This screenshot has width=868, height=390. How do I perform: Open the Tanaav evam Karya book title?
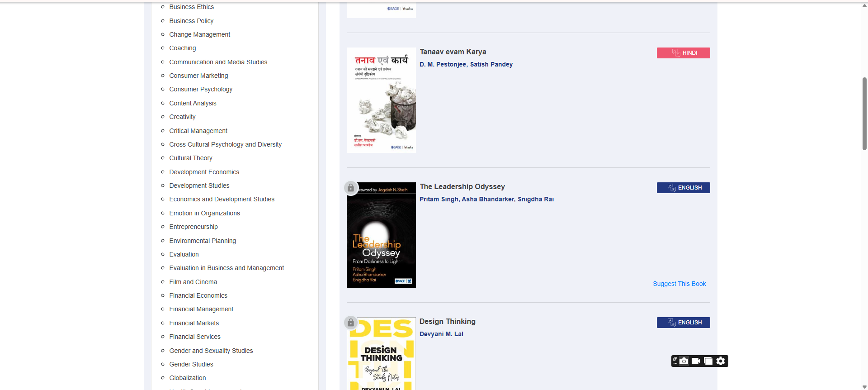pyautogui.click(x=453, y=52)
